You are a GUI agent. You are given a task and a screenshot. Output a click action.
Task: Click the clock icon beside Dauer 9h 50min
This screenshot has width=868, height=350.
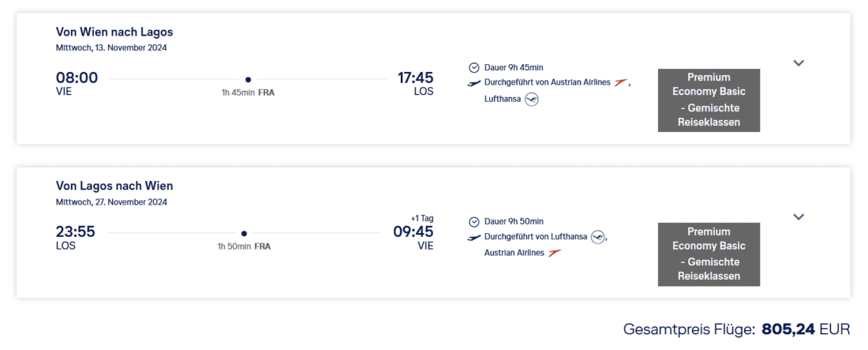point(474,222)
